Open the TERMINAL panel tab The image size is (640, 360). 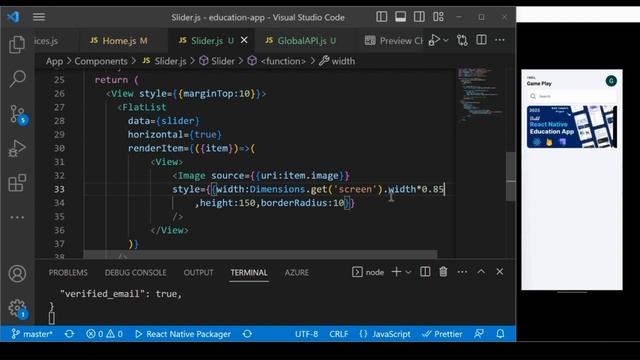tap(249, 272)
